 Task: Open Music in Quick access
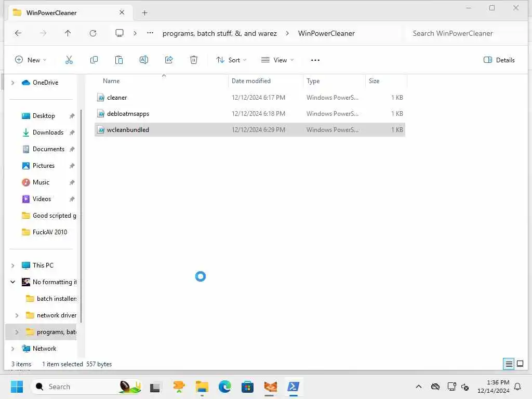pyautogui.click(x=41, y=182)
